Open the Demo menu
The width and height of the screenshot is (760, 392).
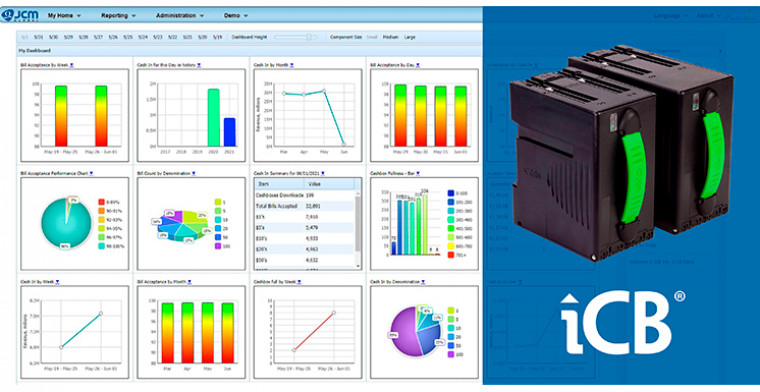tap(236, 16)
